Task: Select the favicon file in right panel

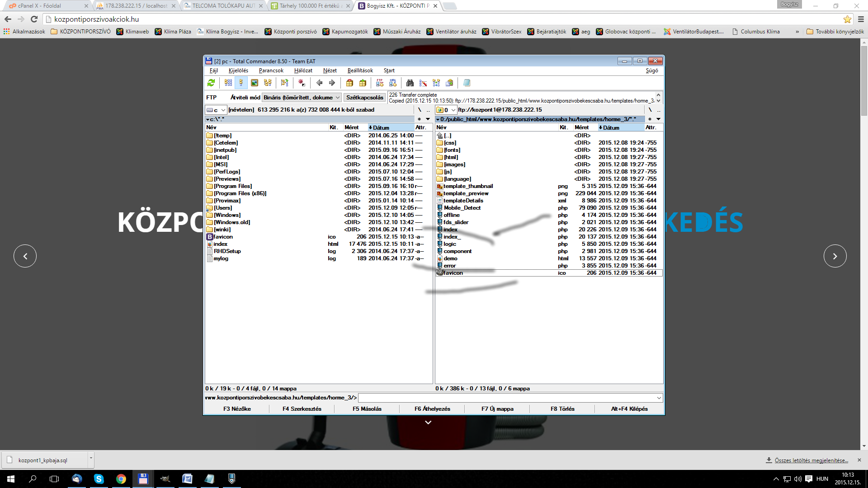Action: click(453, 273)
